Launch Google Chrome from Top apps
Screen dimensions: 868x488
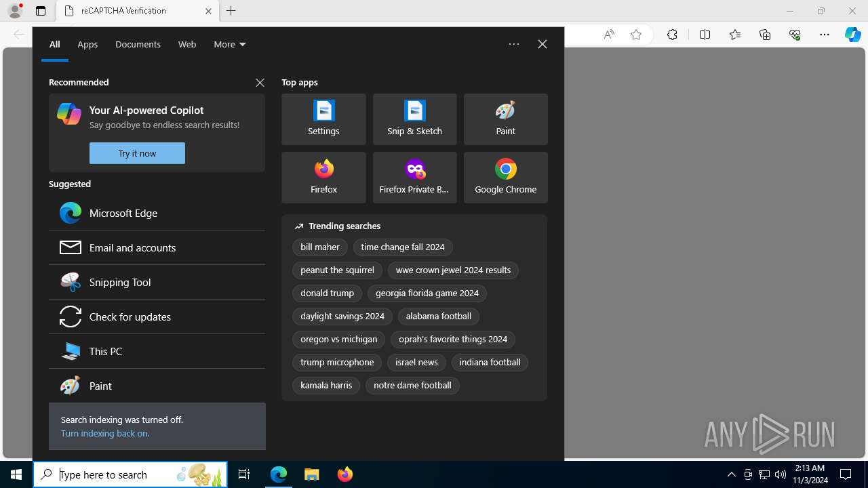coord(505,178)
